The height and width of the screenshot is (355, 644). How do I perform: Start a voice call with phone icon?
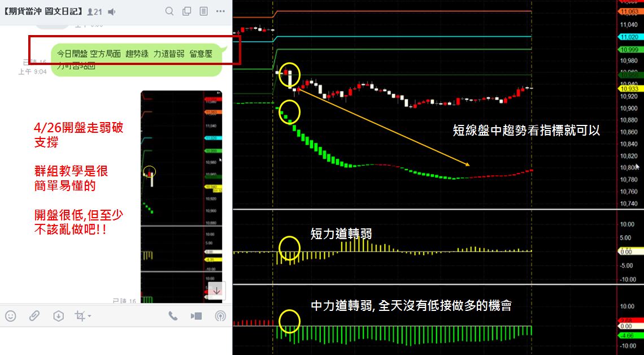[x=173, y=316]
